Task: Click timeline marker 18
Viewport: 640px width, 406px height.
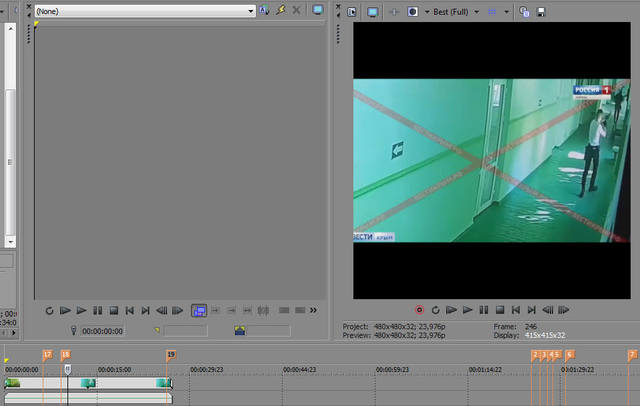Action: [65, 355]
